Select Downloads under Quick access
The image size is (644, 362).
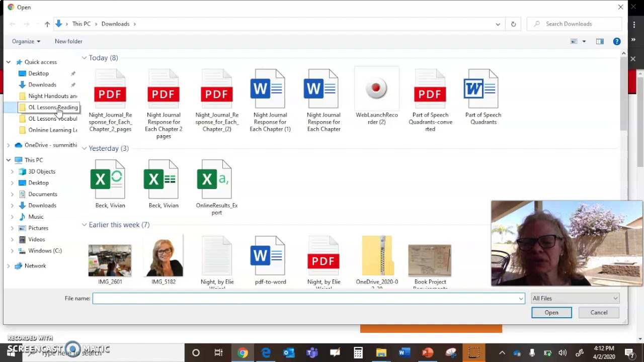(x=42, y=84)
